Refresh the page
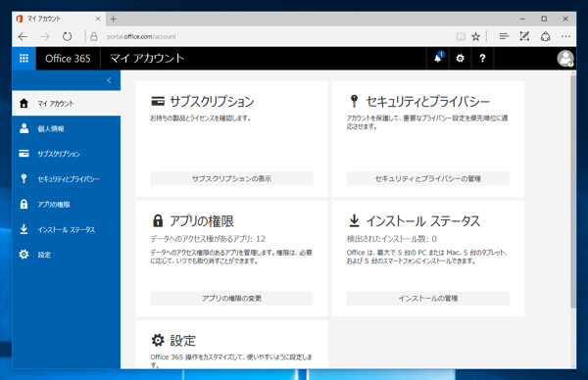588x380 pixels. [67, 36]
